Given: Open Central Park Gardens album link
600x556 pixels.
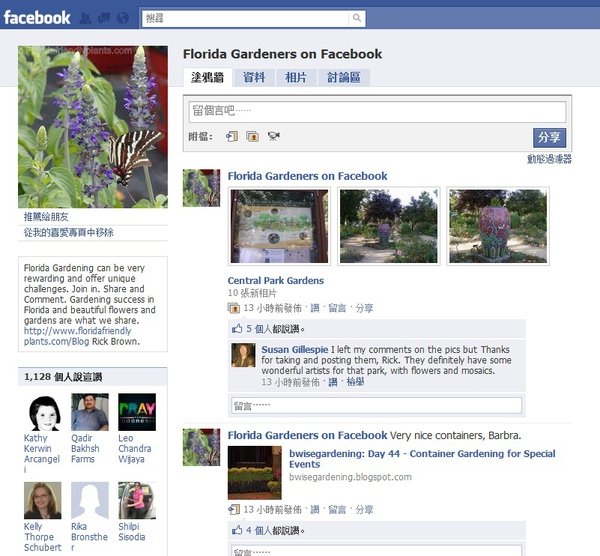Looking at the screenshot, I should pos(276,280).
